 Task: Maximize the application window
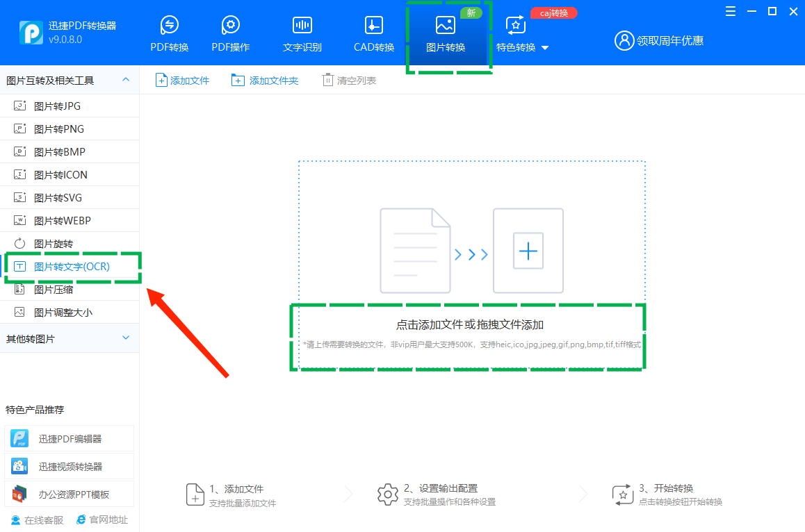[x=772, y=11]
